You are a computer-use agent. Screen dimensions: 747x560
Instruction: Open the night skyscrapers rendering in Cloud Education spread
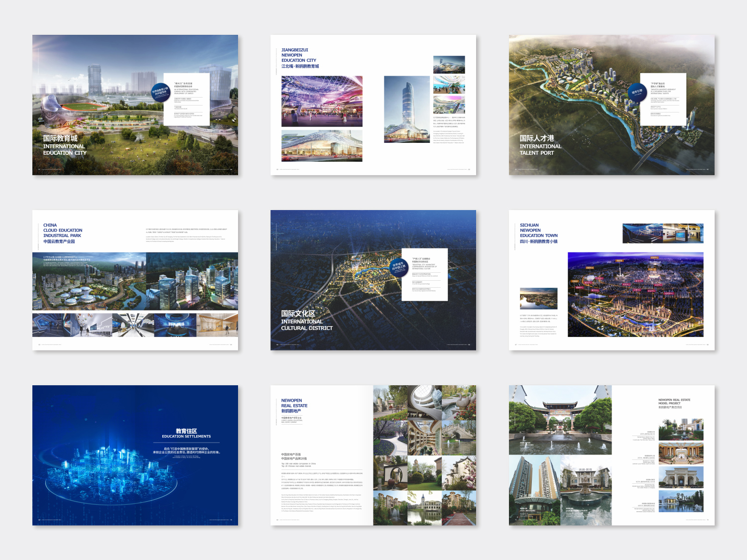(192, 282)
